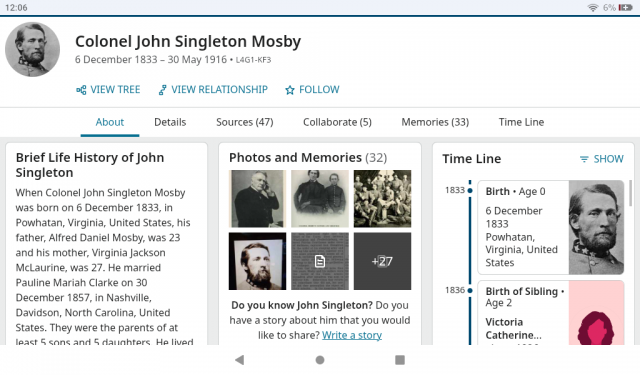Screen dimensions: 640x375
Task: Click the Follow star icon
Action: [x=290, y=90]
